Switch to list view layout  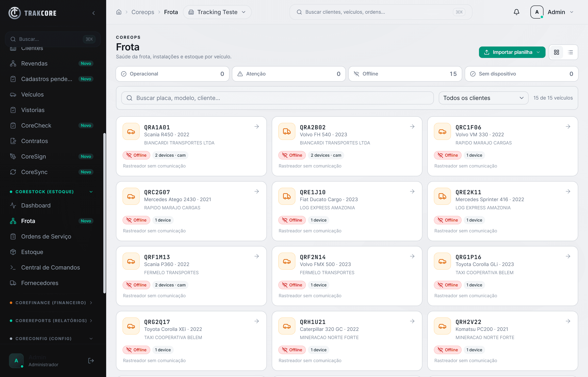pyautogui.click(x=570, y=52)
